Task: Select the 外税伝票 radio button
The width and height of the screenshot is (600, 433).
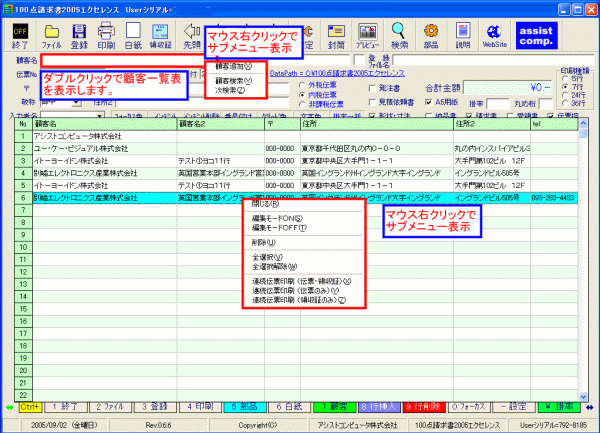Action: pyautogui.click(x=302, y=85)
